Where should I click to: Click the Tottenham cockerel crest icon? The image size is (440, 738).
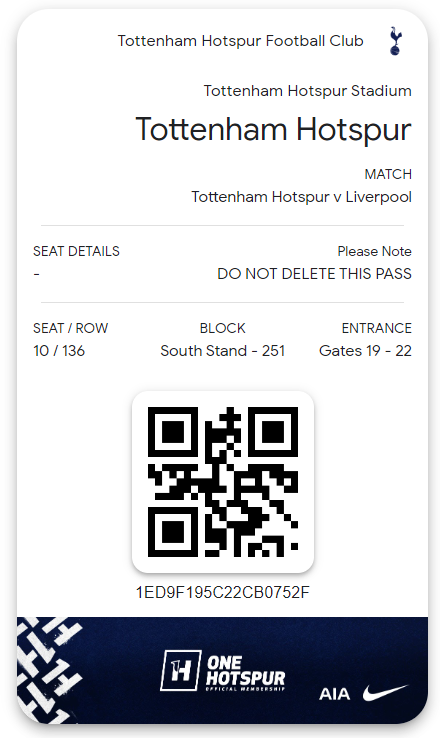(395, 41)
